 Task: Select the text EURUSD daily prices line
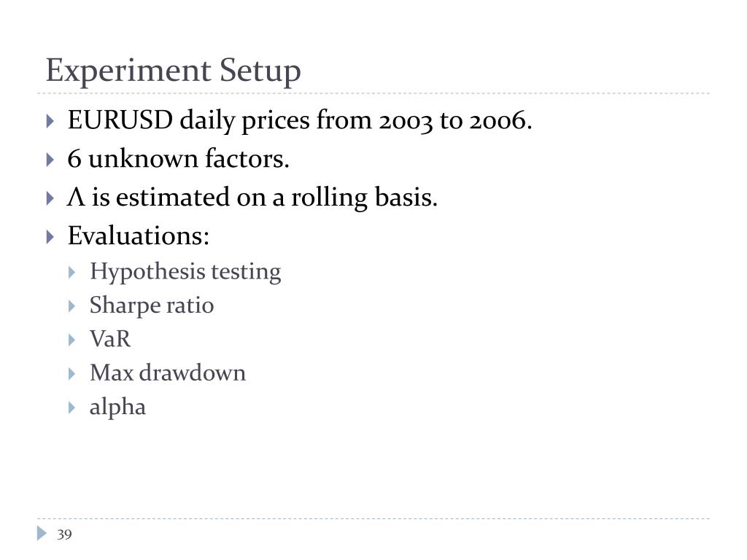300,120
